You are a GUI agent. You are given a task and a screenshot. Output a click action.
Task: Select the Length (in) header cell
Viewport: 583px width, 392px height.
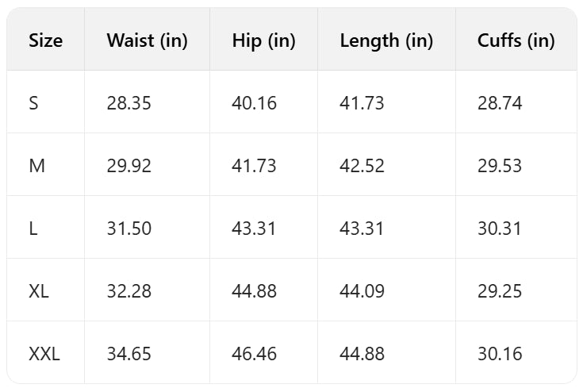(x=386, y=41)
